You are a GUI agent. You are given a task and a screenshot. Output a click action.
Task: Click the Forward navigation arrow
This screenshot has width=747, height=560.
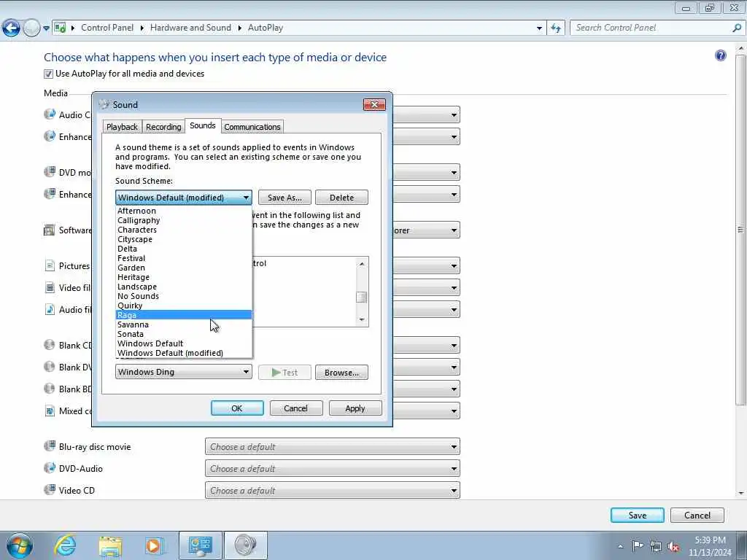click(31, 28)
